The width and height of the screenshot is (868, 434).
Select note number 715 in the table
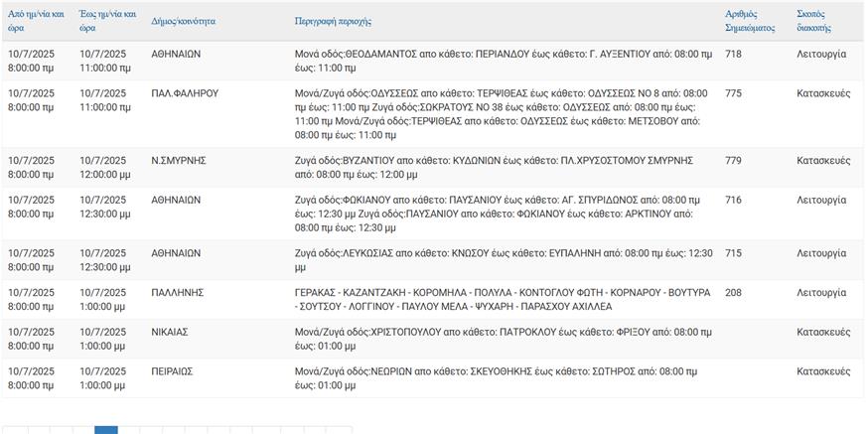pyautogui.click(x=734, y=253)
